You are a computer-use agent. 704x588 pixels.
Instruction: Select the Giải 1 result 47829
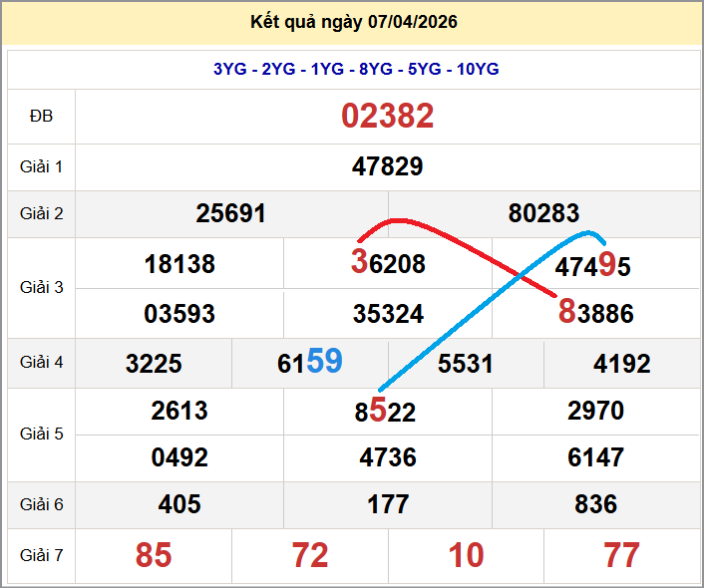click(x=387, y=166)
